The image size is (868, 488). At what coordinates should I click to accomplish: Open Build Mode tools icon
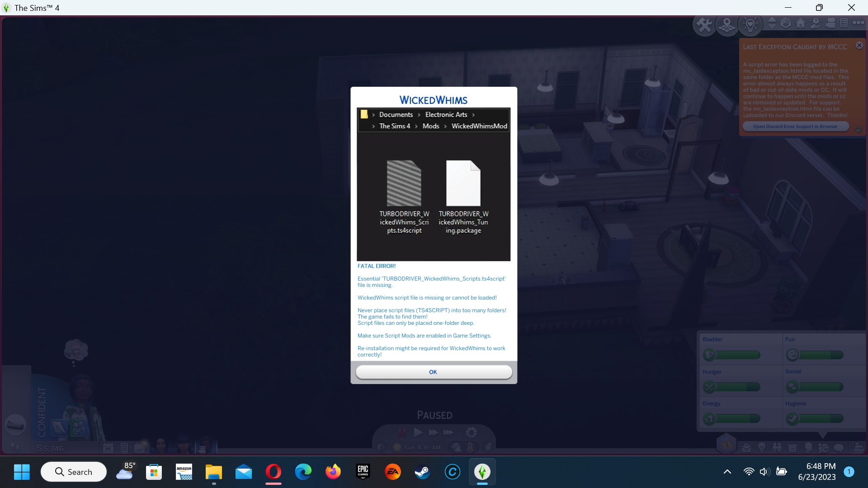coord(704,25)
